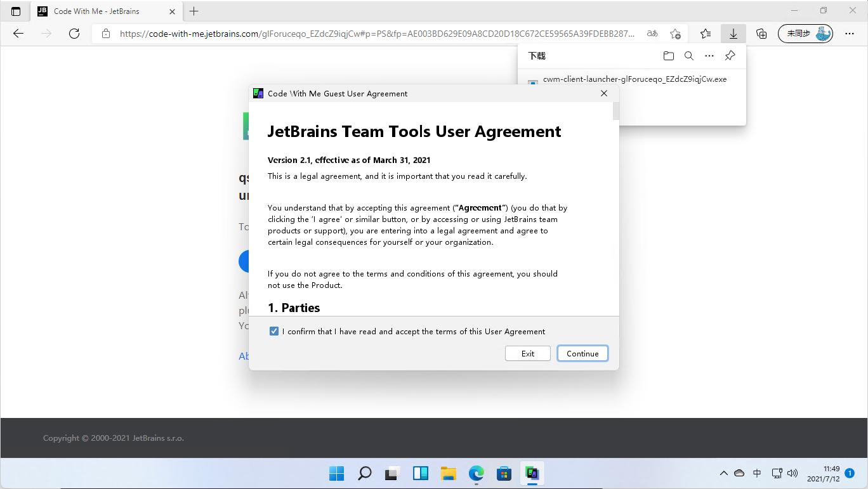Click Continue in the User Agreement dialog
The height and width of the screenshot is (489, 868).
click(x=582, y=353)
